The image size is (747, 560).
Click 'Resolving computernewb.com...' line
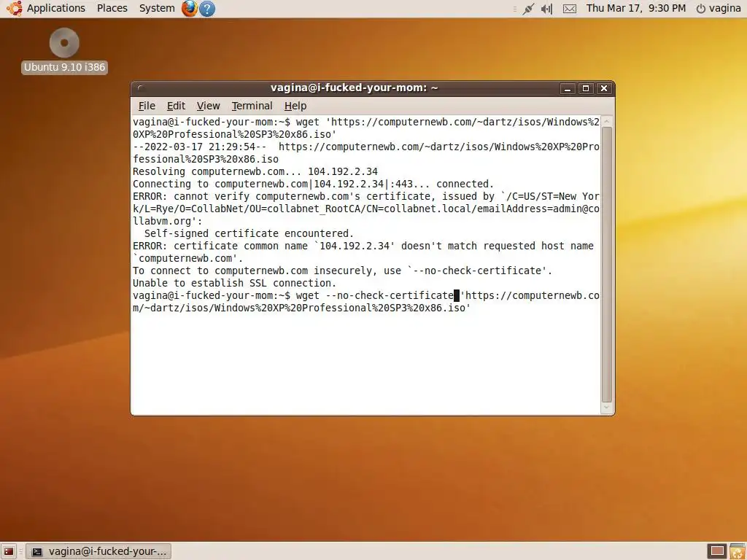[x=255, y=171]
